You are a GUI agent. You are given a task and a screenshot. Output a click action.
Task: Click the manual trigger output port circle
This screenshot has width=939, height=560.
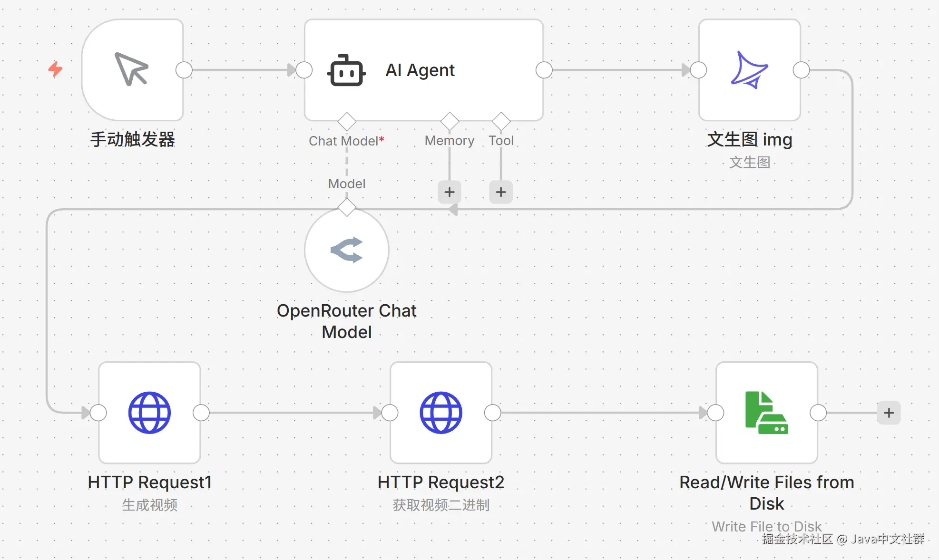pyautogui.click(x=184, y=70)
